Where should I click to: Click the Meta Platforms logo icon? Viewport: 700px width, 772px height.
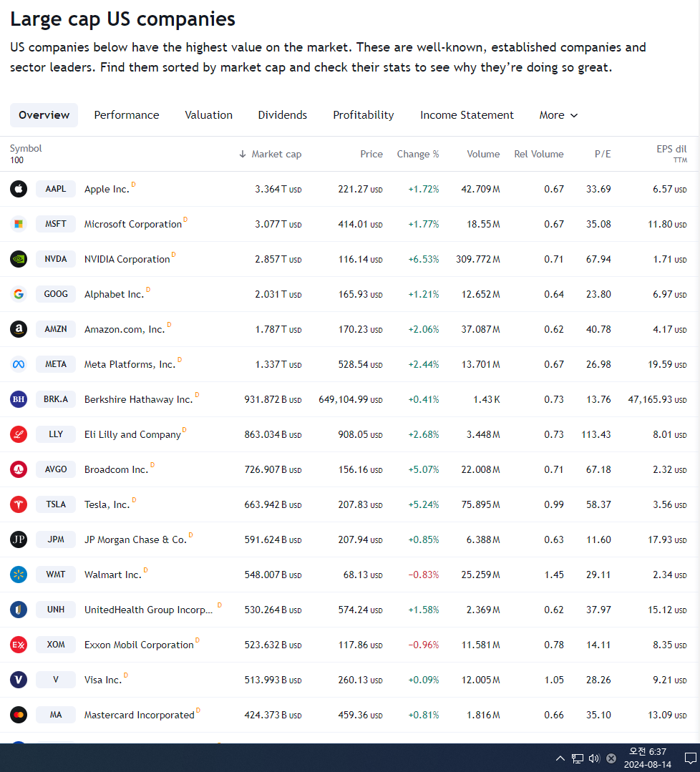[x=19, y=364]
